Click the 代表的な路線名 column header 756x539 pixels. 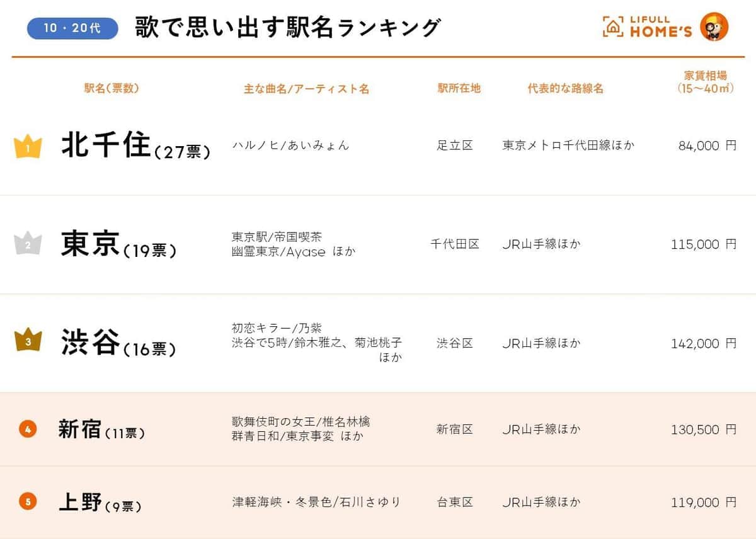565,89
